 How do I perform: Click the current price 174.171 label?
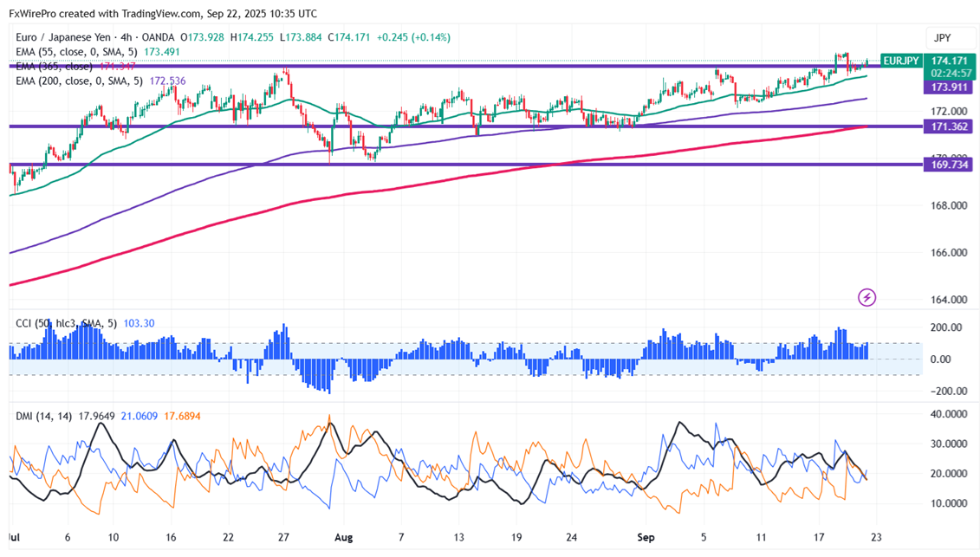click(x=950, y=61)
